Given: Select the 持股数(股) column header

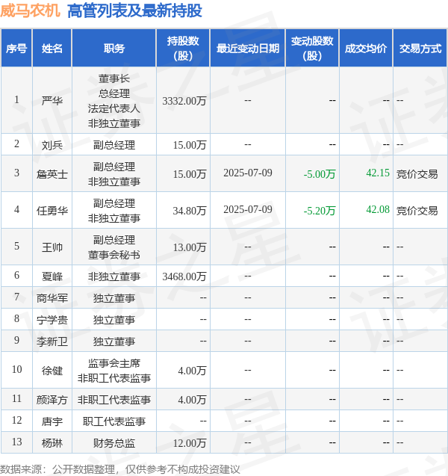Looking at the screenshot, I should point(183,49).
